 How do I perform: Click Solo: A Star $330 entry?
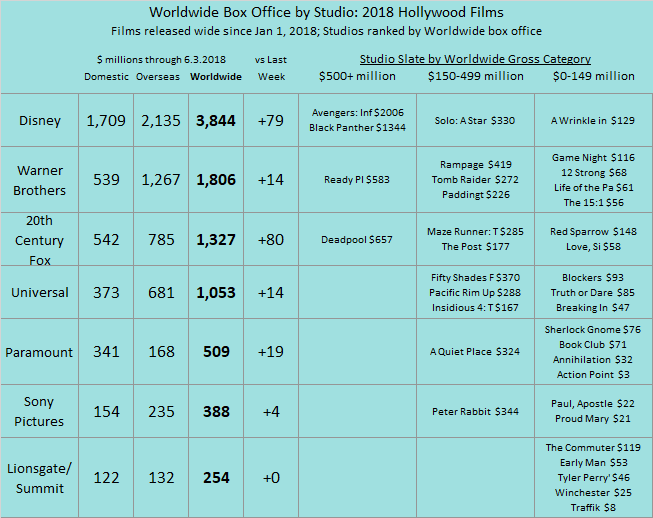point(475,121)
